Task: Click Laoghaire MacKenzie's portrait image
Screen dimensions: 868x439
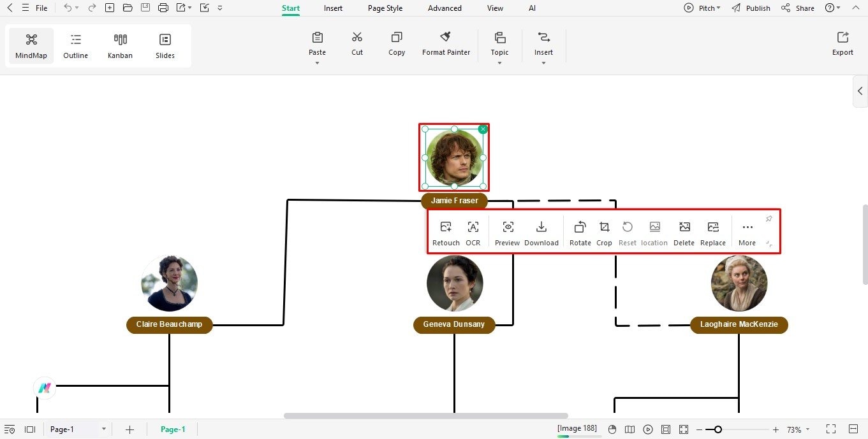Action: (739, 284)
